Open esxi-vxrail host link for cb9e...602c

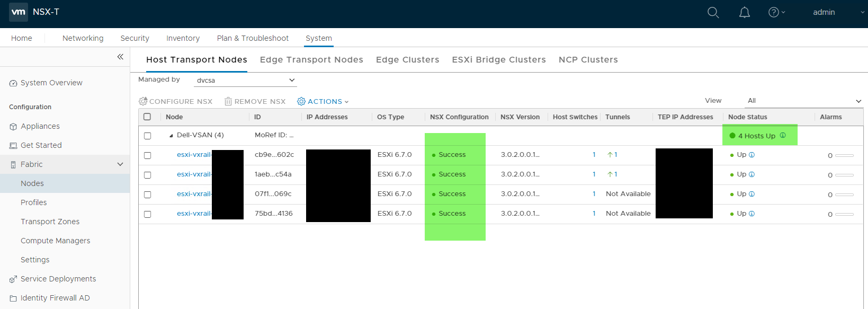coord(194,155)
